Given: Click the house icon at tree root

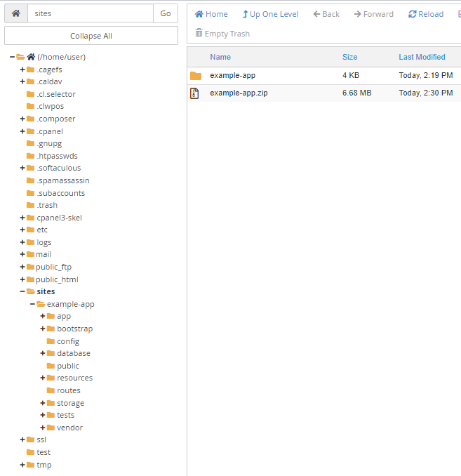Looking at the screenshot, I should pyautogui.click(x=31, y=57).
